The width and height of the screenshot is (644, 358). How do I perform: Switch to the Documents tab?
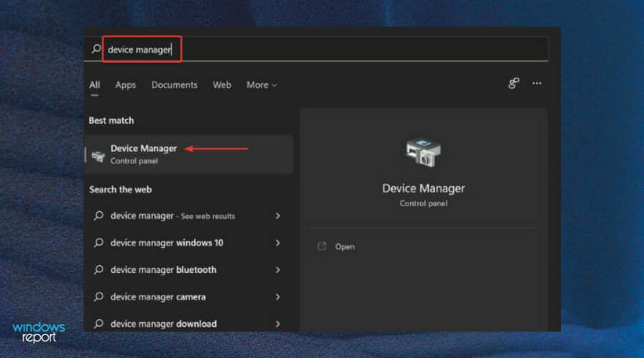click(x=174, y=84)
